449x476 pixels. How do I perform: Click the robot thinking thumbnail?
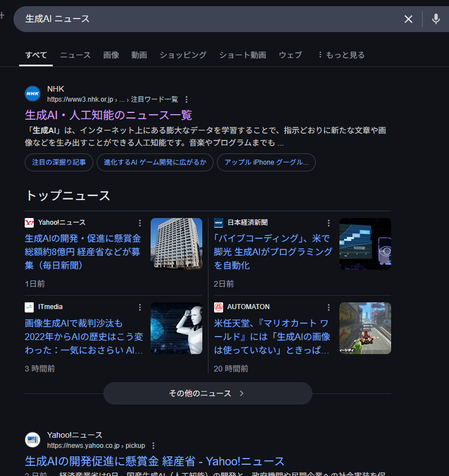[x=176, y=328]
